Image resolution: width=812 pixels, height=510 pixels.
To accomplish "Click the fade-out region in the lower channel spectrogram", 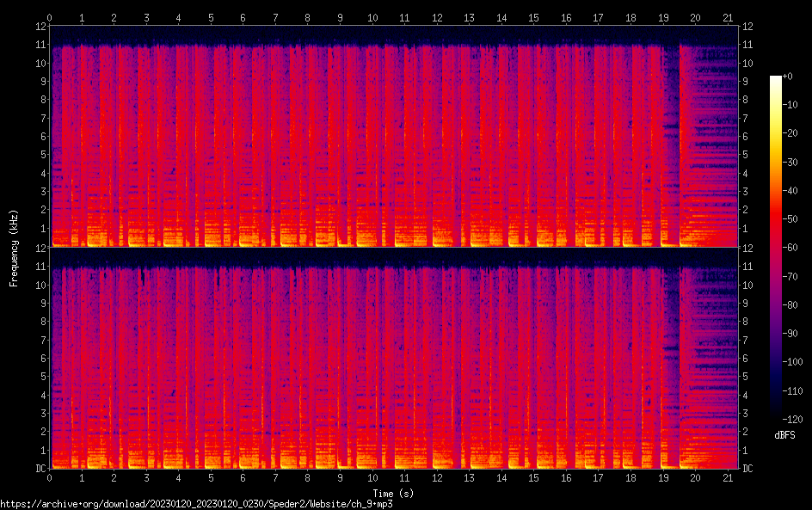I will pyautogui.click(x=708, y=361).
